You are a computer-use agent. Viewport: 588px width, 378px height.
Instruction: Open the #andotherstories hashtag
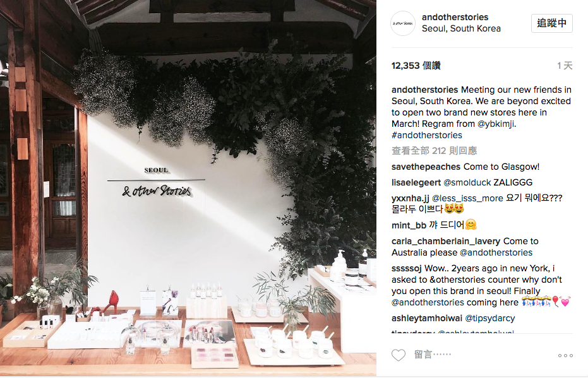[x=427, y=135]
